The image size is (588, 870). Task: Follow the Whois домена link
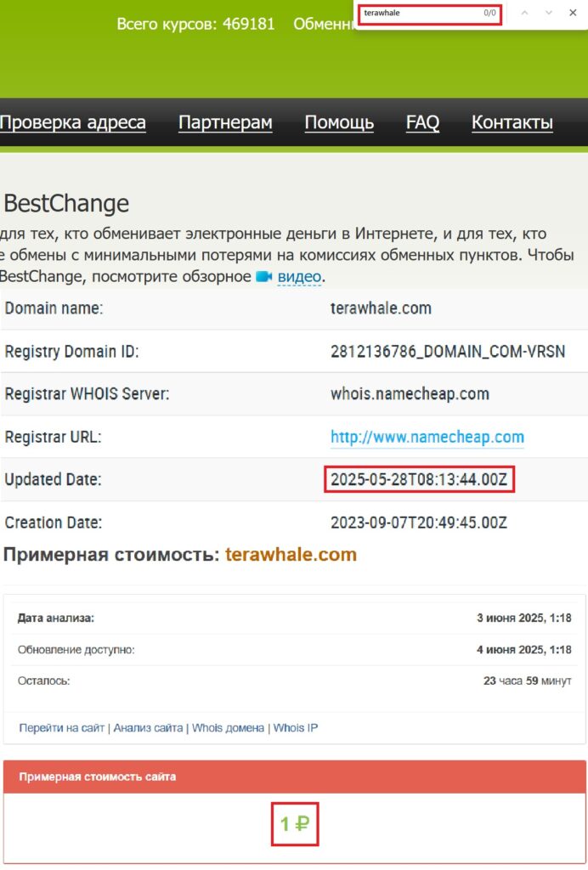(228, 728)
